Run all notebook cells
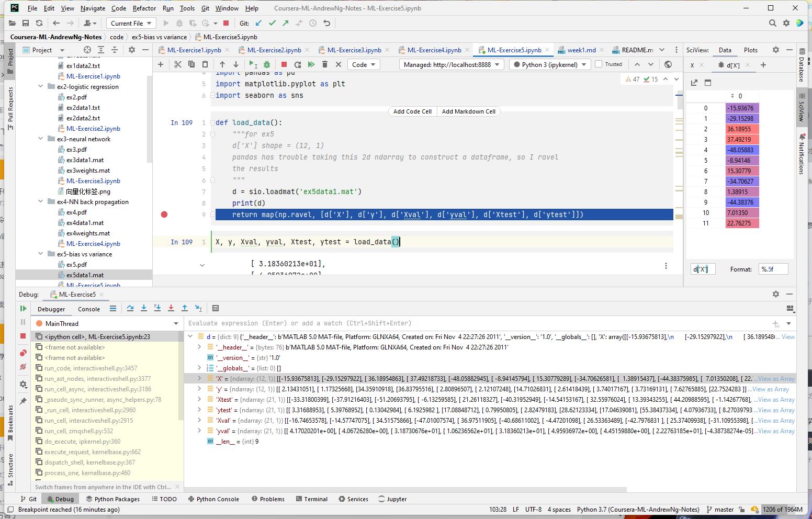812x519 pixels. (x=311, y=64)
